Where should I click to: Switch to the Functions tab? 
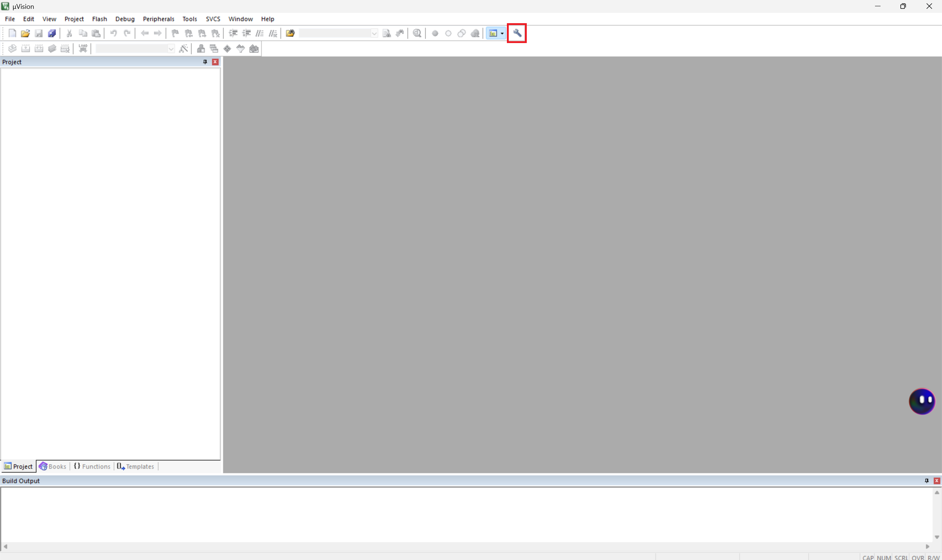click(92, 467)
